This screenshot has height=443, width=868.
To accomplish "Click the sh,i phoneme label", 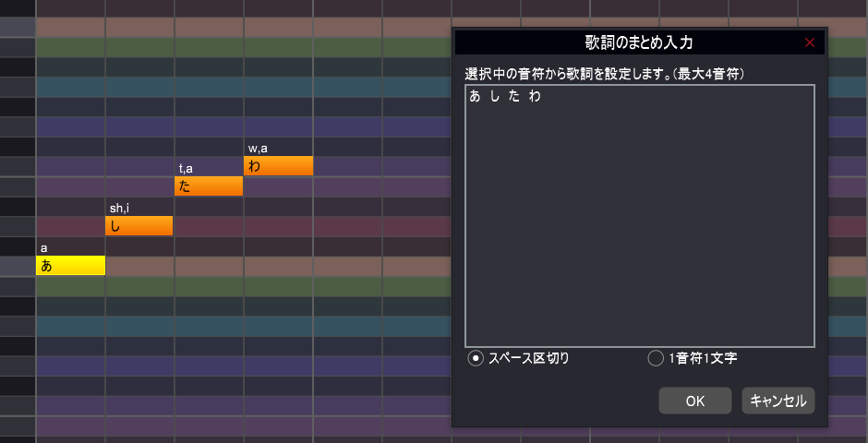I will [x=119, y=209].
